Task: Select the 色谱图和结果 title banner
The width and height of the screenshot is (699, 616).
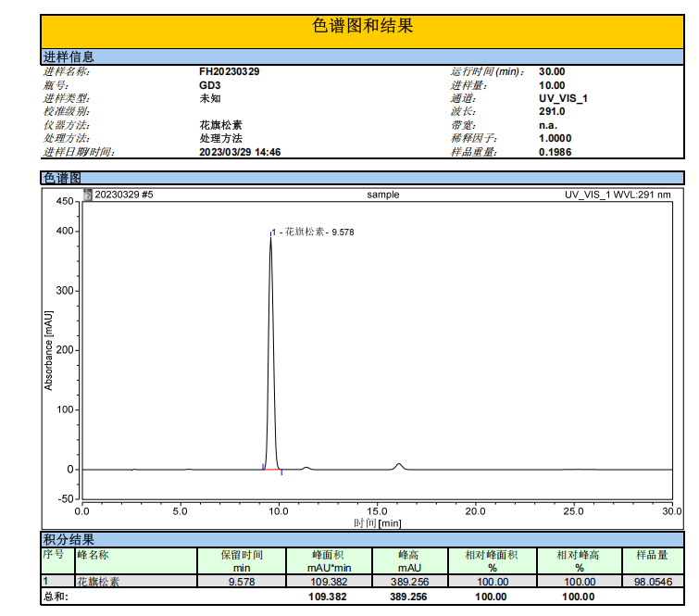Action: pyautogui.click(x=363, y=27)
